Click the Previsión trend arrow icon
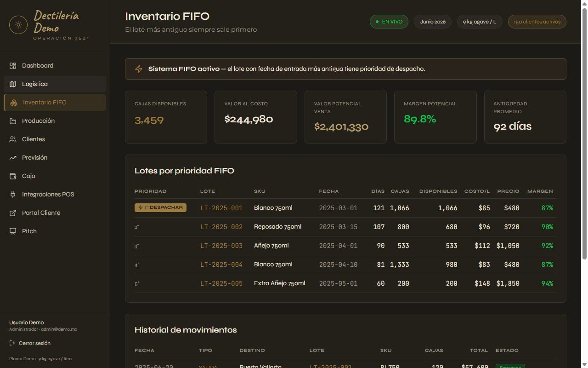The image size is (588, 368). click(13, 158)
